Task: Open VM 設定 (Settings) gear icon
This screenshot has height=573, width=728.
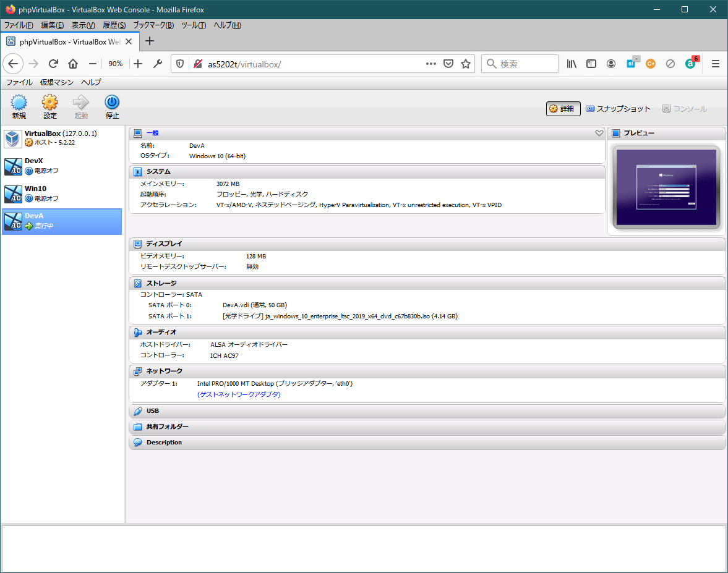Action: (49, 106)
